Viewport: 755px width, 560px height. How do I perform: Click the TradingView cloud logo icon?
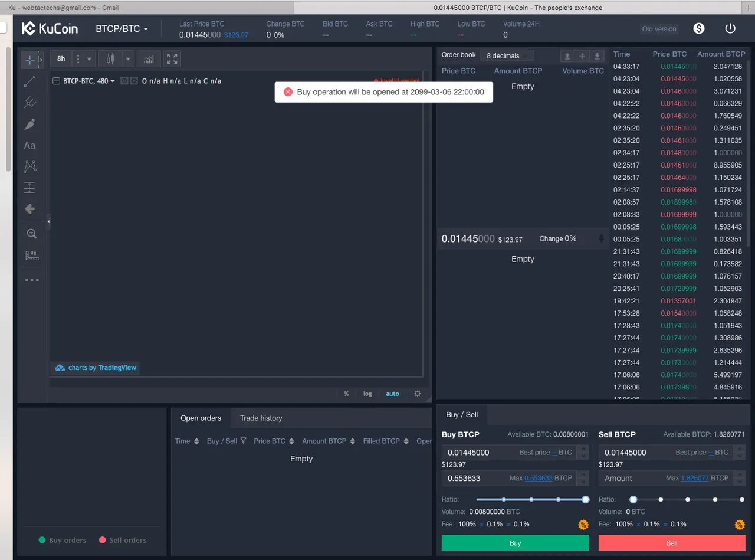tap(60, 368)
